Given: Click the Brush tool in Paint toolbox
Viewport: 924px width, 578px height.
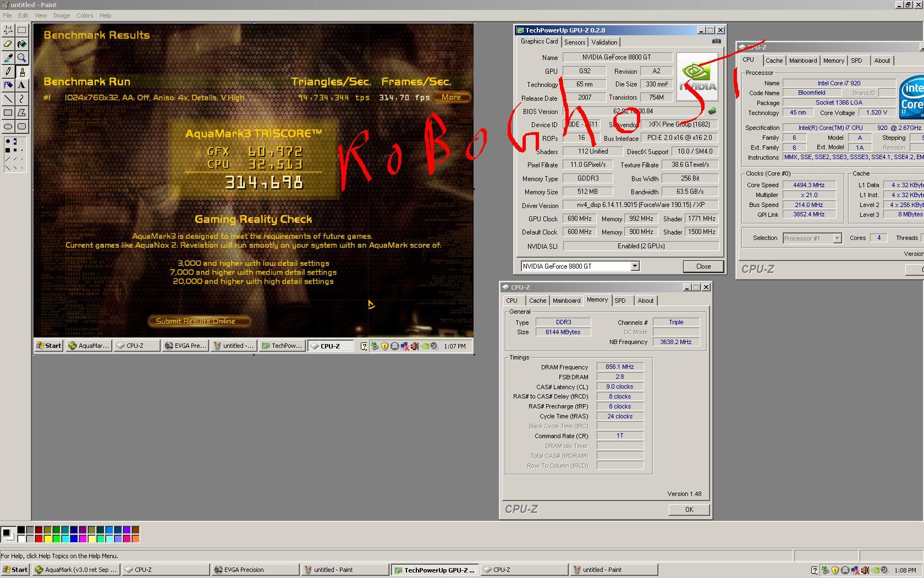Looking at the screenshot, I should tap(22, 72).
